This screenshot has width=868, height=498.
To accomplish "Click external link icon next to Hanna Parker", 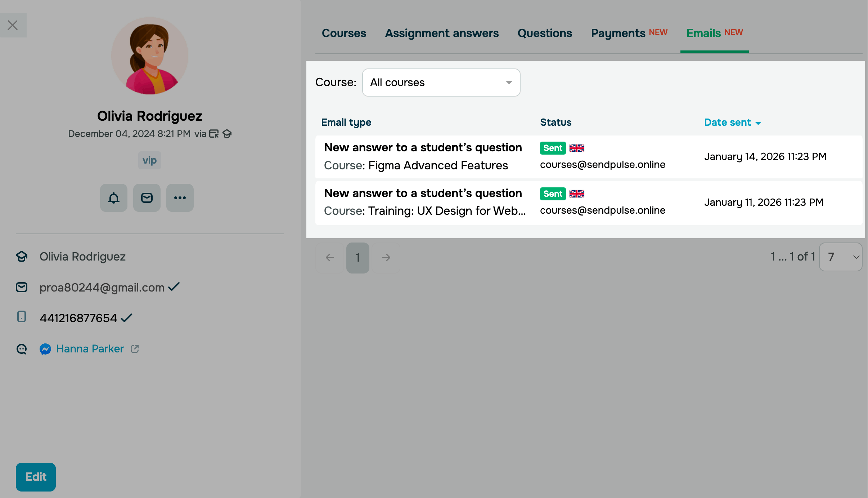I will point(135,349).
